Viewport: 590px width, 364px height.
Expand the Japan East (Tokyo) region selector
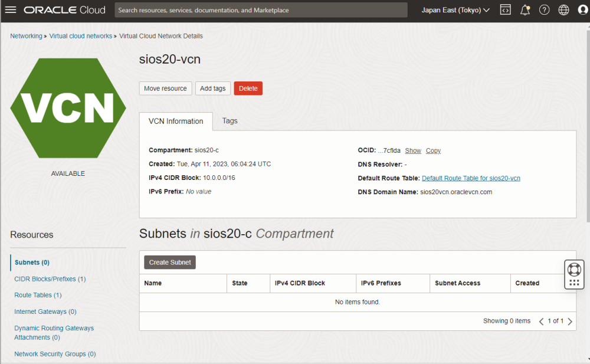click(455, 10)
